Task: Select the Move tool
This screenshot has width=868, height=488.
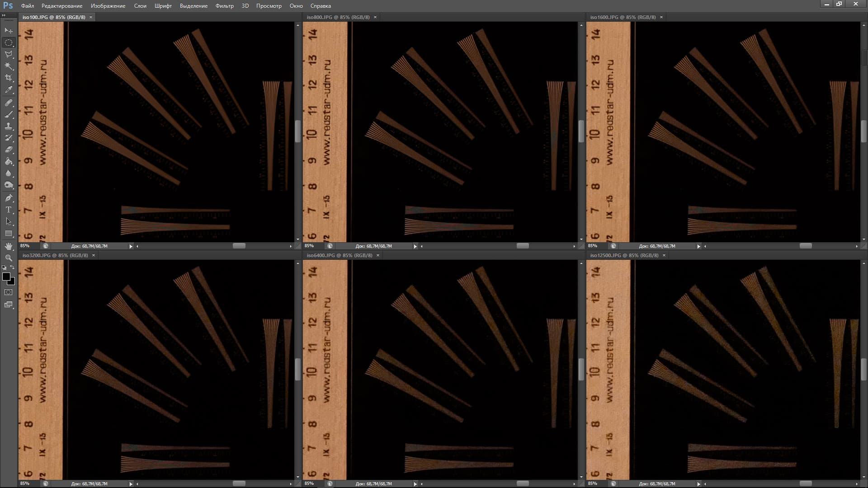Action: tap(9, 30)
